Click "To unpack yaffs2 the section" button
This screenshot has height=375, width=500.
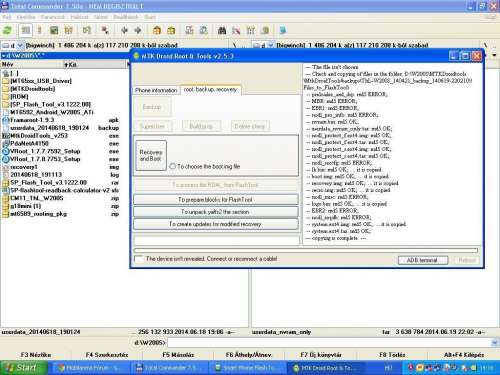[216, 212]
